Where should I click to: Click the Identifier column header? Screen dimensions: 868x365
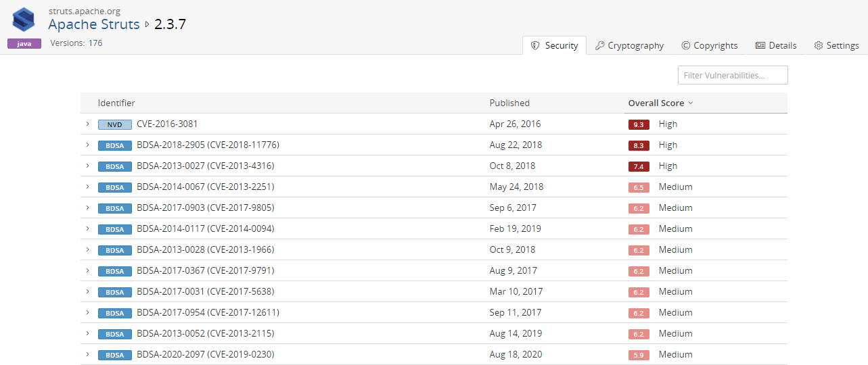click(116, 103)
